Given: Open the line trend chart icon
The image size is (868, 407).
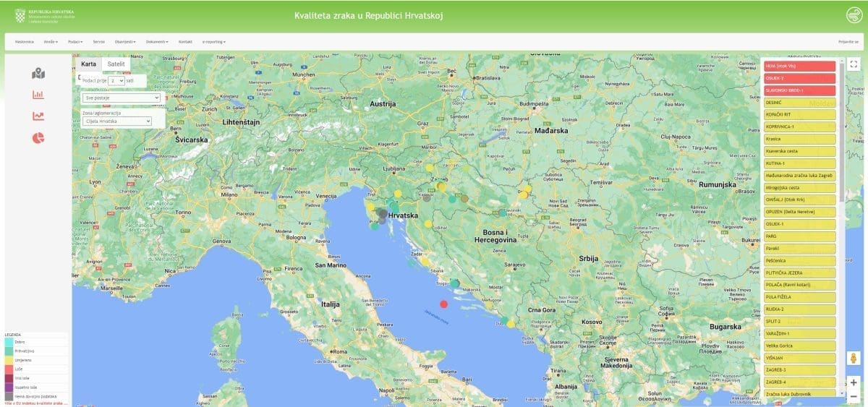Looking at the screenshot, I should click(x=38, y=116).
